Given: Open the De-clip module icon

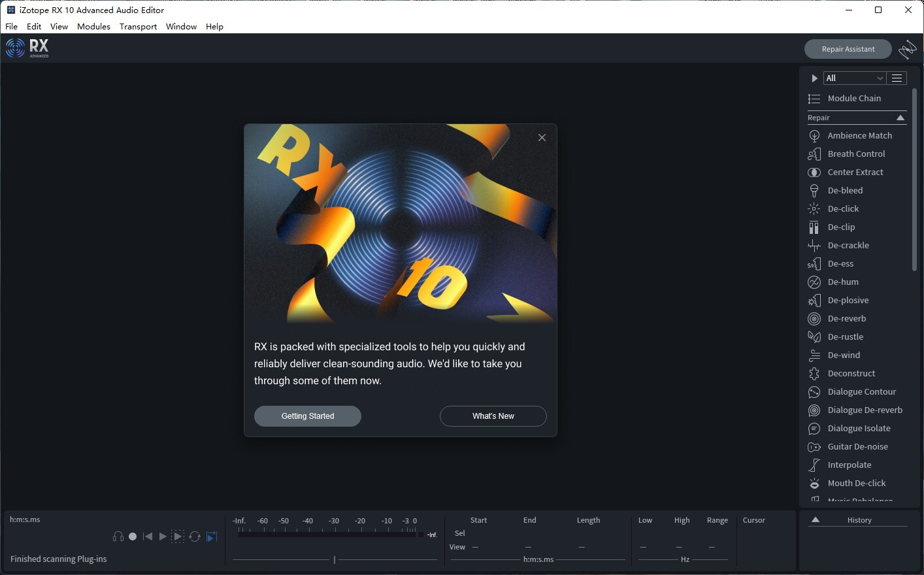Looking at the screenshot, I should 814,227.
